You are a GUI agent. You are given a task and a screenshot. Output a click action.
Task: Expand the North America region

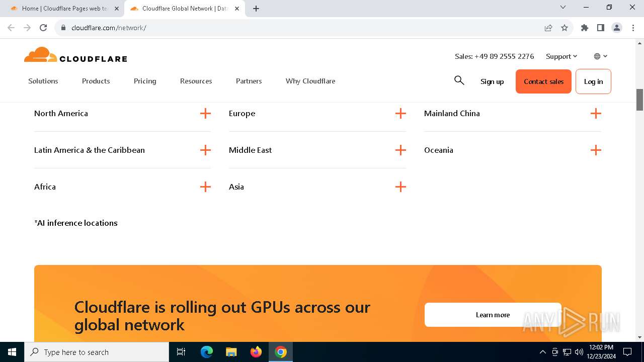(x=122, y=114)
